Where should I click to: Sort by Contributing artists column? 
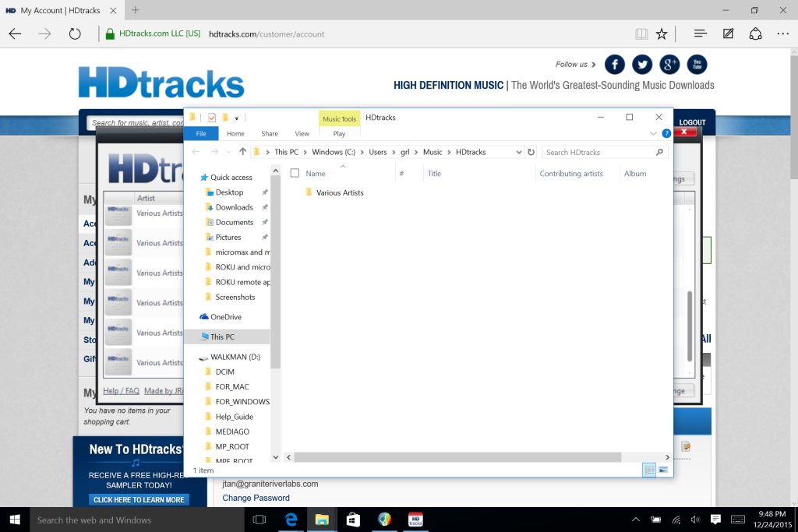[x=571, y=174]
